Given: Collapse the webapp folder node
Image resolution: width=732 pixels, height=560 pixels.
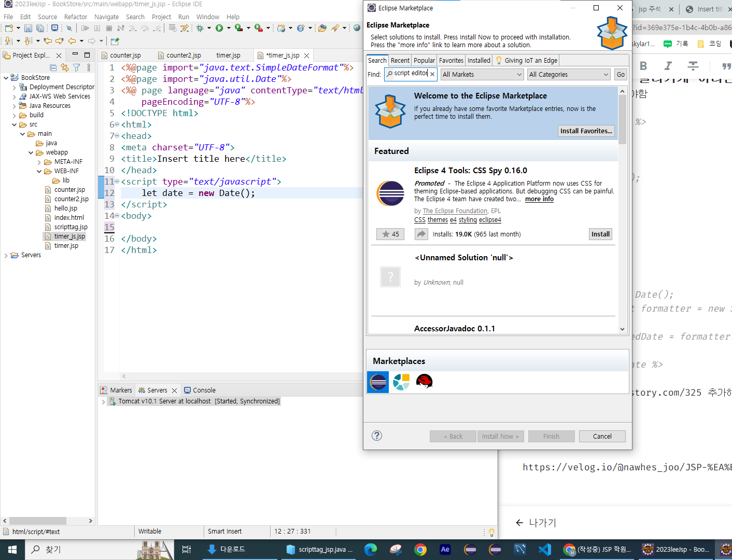Looking at the screenshot, I should (x=31, y=152).
